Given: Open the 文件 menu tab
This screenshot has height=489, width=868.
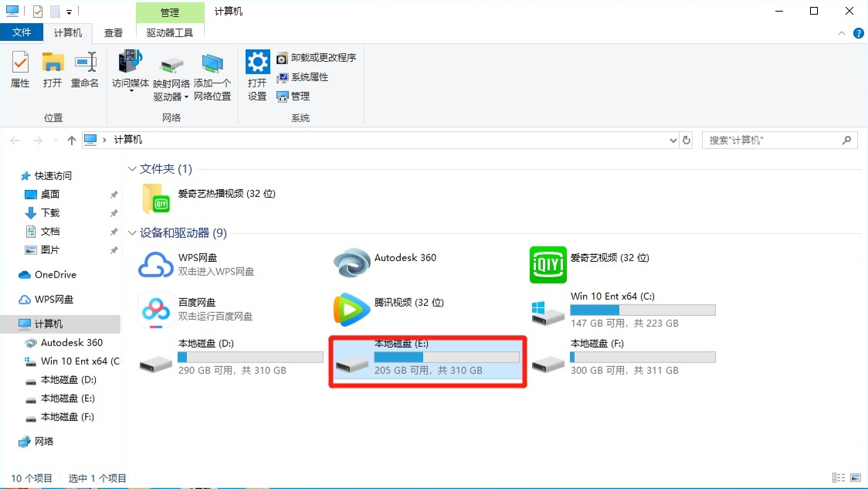Looking at the screenshot, I should pyautogui.click(x=22, y=32).
